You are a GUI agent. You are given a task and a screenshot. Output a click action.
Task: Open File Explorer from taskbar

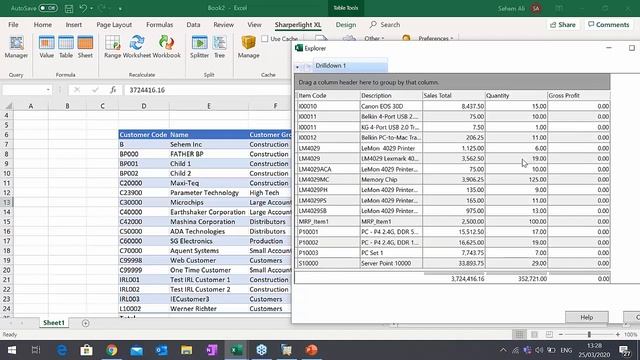187,350
